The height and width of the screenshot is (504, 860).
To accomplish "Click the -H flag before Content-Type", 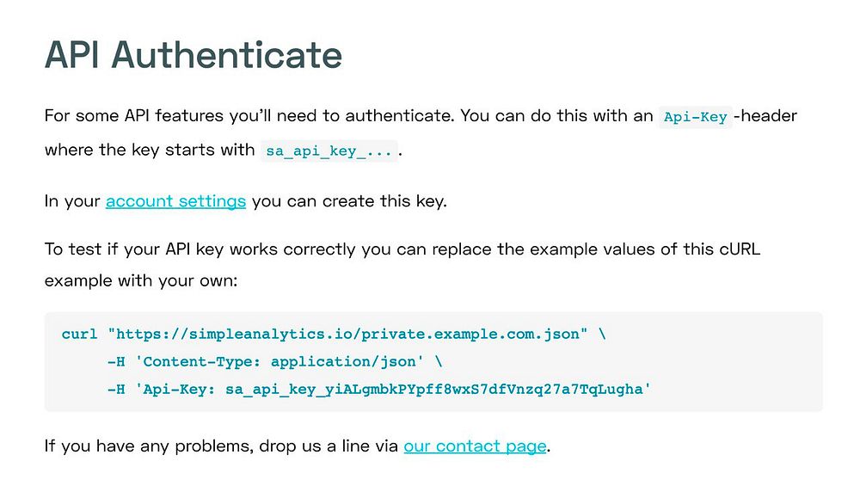I will 116,361.
